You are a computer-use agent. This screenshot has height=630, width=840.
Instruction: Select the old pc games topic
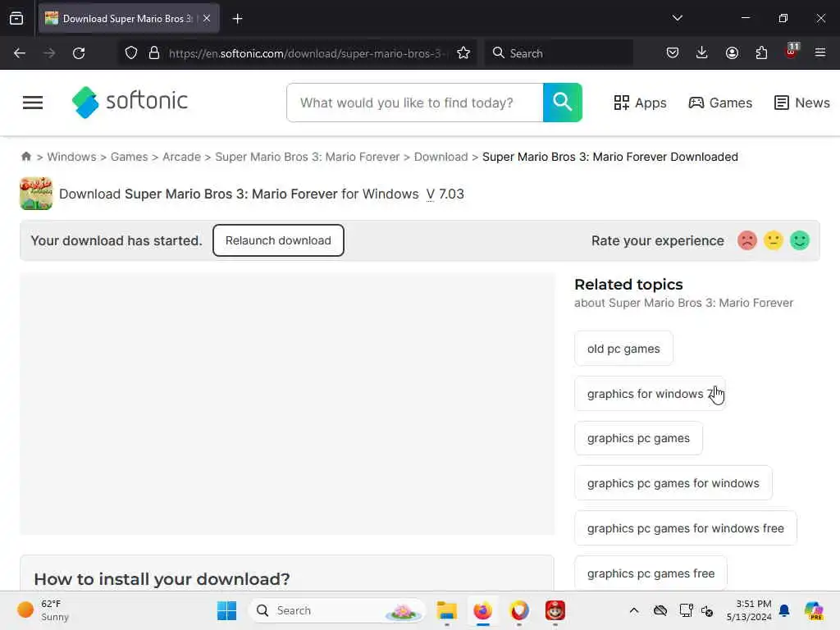(x=623, y=349)
